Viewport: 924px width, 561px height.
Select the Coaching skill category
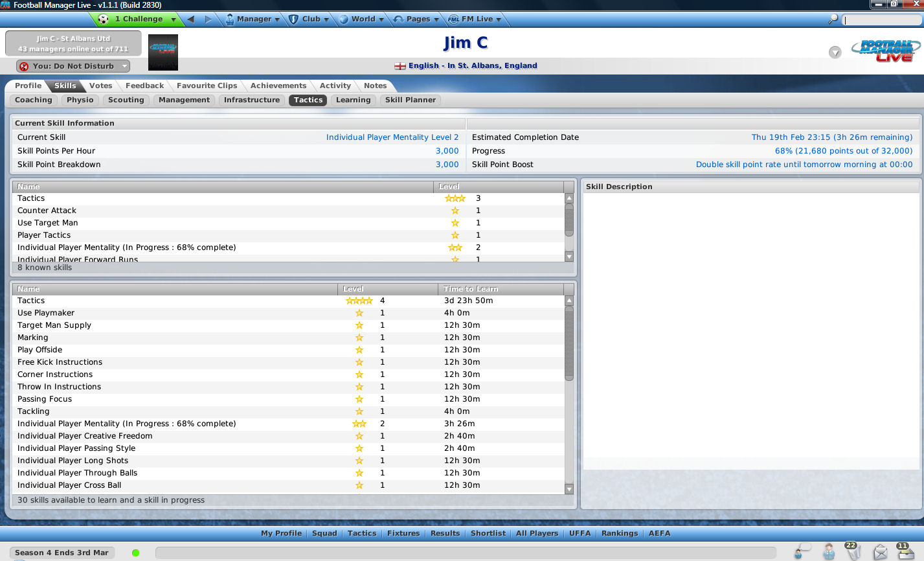point(33,100)
